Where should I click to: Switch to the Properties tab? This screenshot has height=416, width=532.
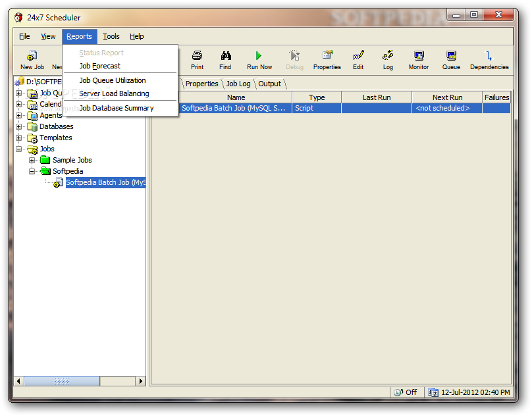pos(202,84)
